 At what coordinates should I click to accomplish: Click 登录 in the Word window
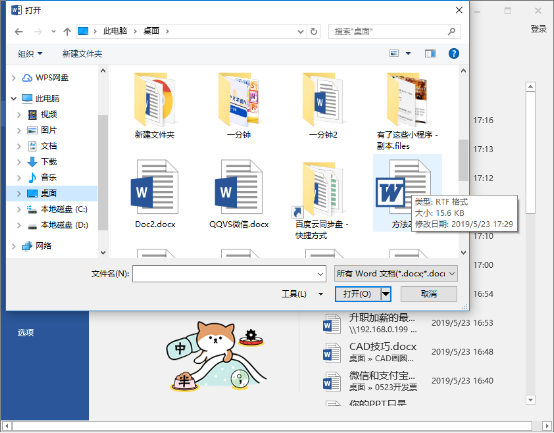(538, 29)
